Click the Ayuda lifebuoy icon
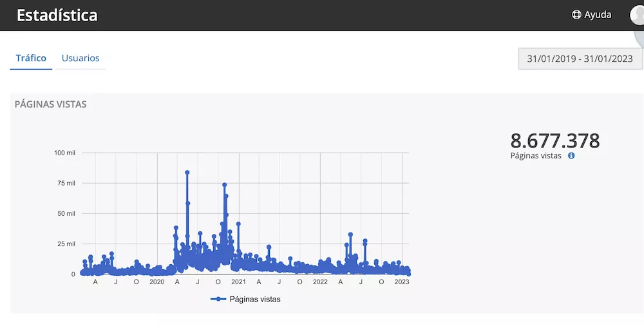 pos(576,15)
